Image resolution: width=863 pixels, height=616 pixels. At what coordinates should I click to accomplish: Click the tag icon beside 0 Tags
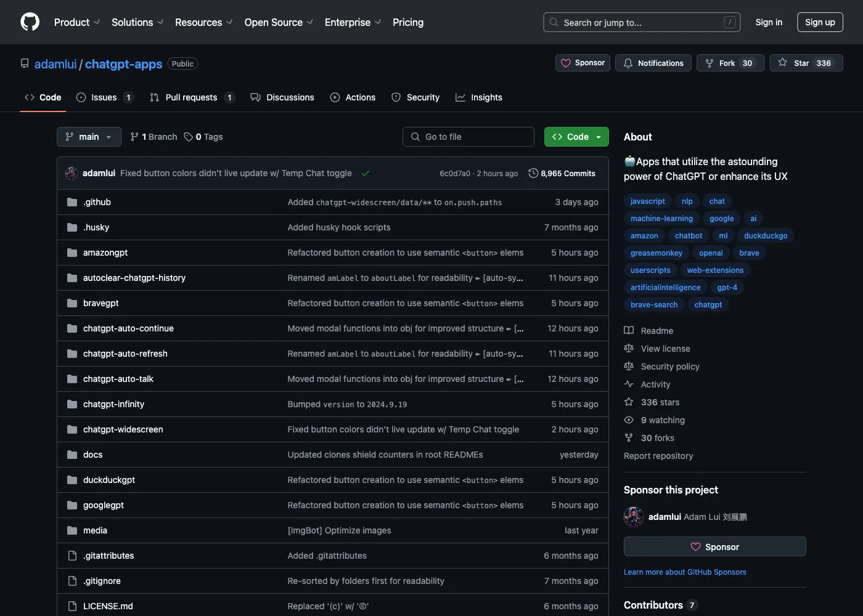click(189, 137)
